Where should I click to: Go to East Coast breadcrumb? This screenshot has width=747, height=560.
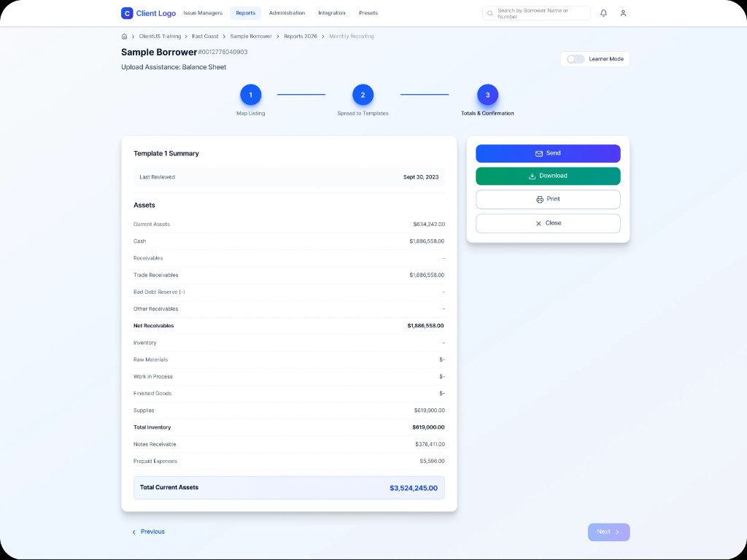205,36
